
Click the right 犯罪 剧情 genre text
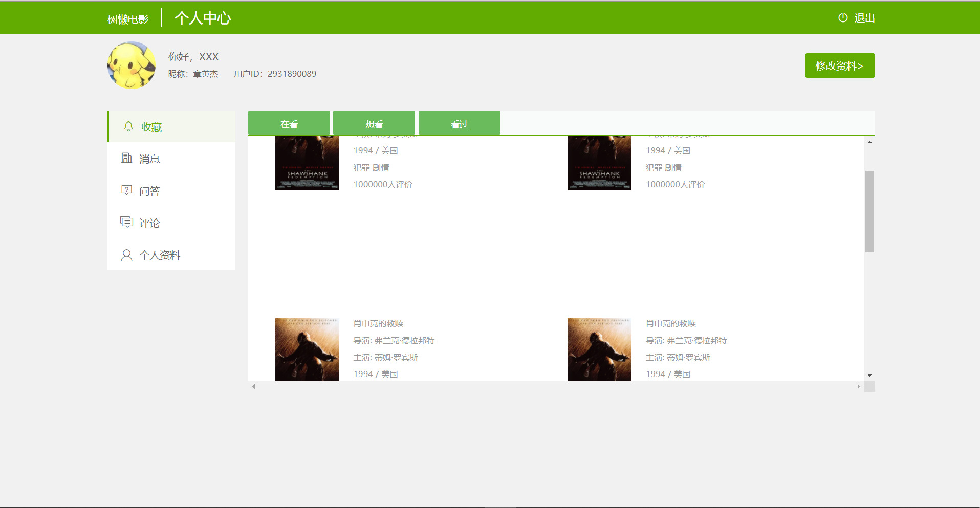[663, 167]
